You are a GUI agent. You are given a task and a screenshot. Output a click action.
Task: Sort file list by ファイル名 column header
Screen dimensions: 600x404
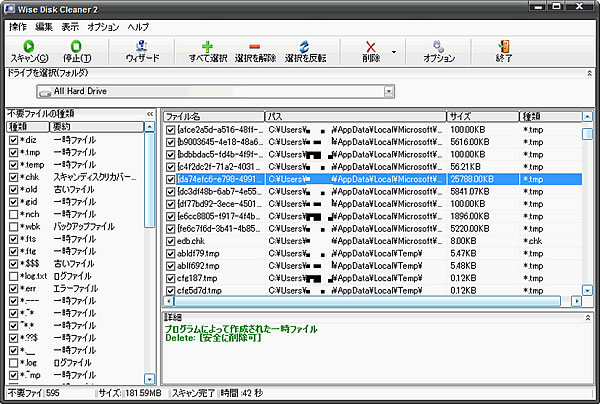212,116
